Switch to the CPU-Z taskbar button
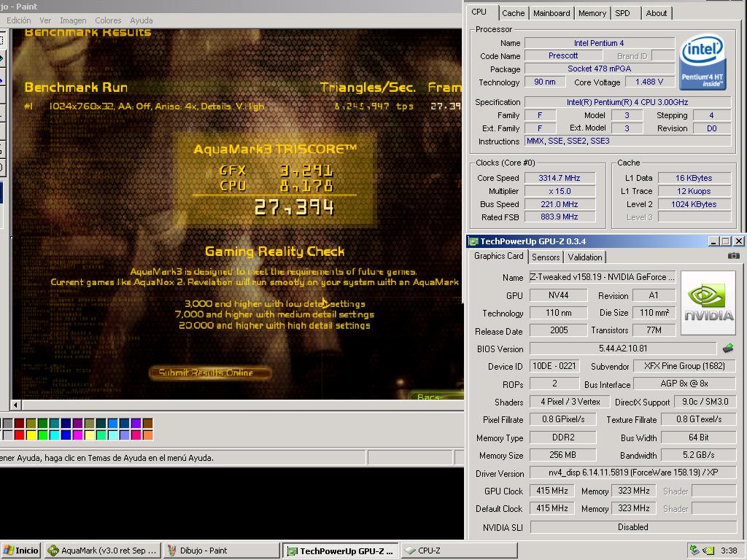 [460, 551]
